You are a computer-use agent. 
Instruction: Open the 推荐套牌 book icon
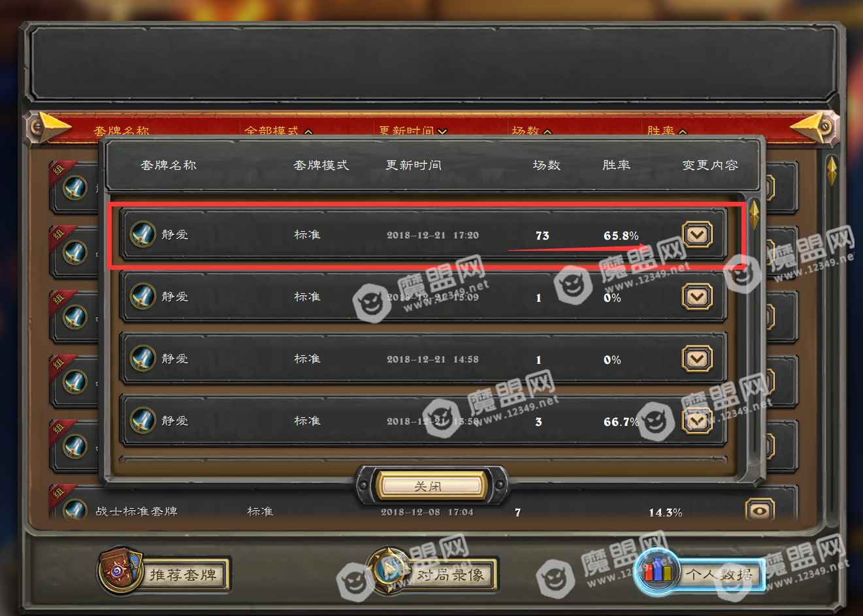pos(120,572)
